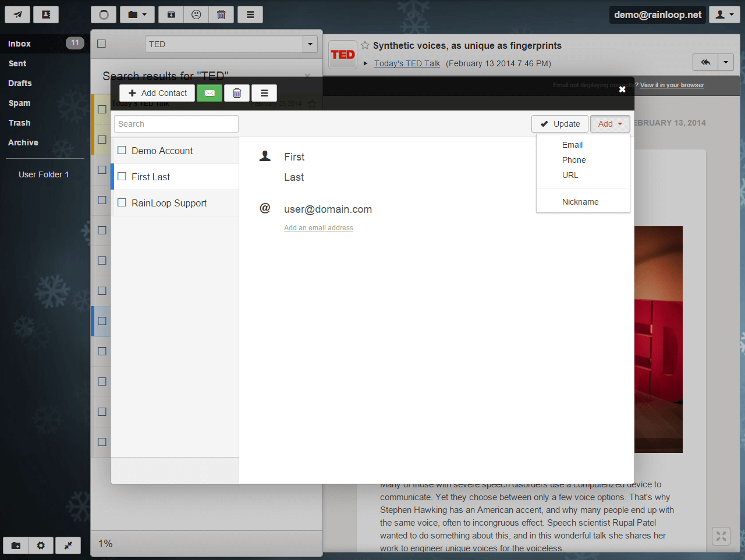Select Phone from the Add menu
The height and width of the screenshot is (560, 745).
[x=574, y=160]
